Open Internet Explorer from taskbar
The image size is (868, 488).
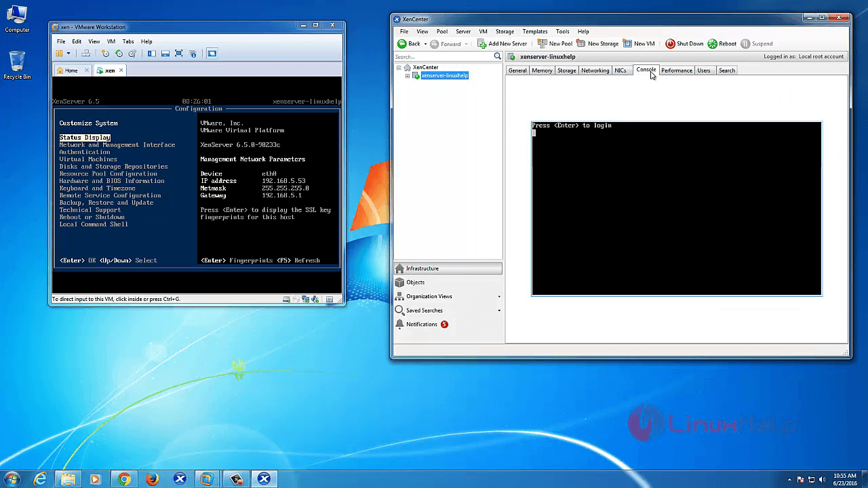41,479
